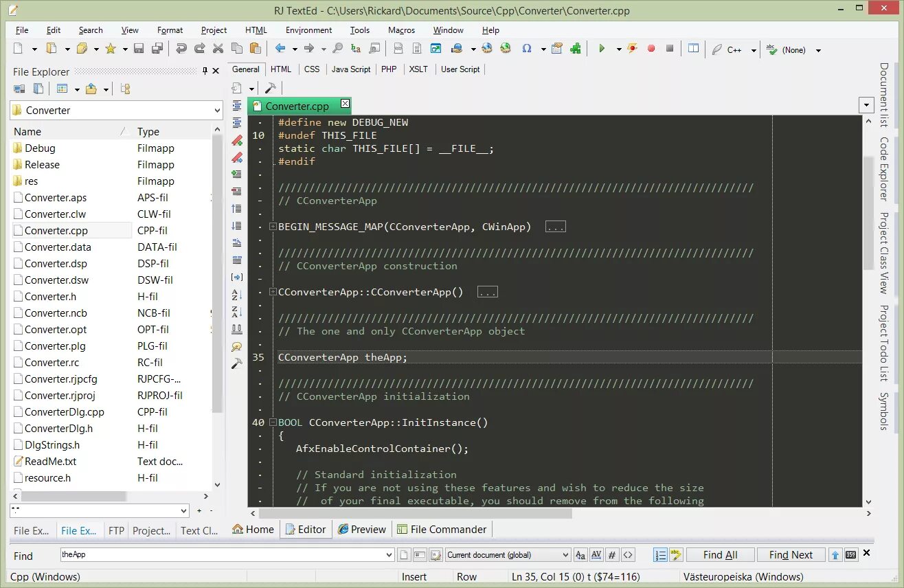Viewport: 904px width, 588px height.
Task: Click the scissors Cut icon
Action: click(x=218, y=49)
